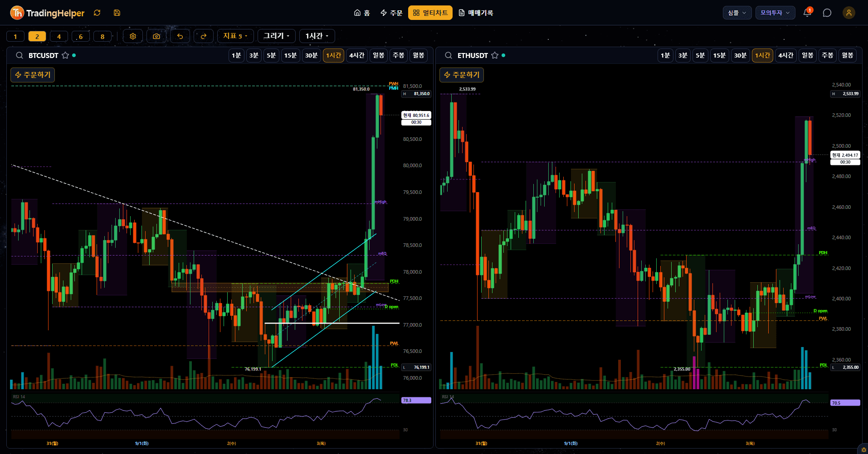Select 1-chart layout button
The image size is (868, 454).
tap(15, 36)
